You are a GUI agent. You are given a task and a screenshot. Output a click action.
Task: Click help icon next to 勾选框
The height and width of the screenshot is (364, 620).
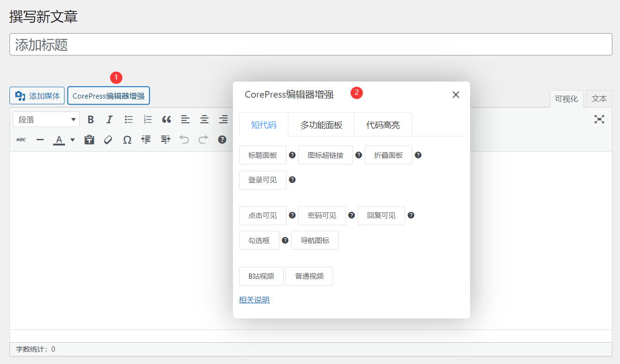[285, 240]
